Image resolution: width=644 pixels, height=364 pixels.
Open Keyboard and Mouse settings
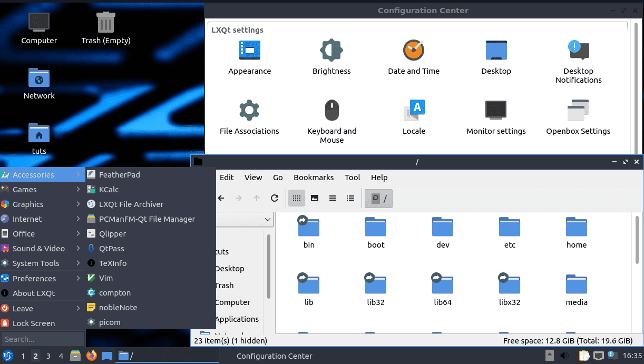click(331, 110)
